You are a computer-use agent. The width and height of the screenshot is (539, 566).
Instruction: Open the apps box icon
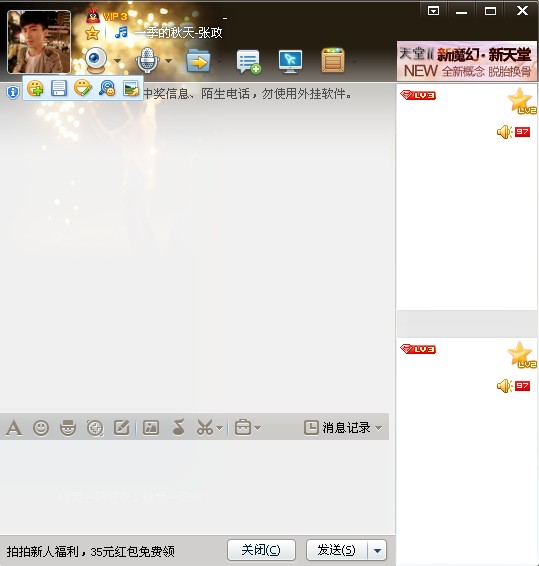333,60
